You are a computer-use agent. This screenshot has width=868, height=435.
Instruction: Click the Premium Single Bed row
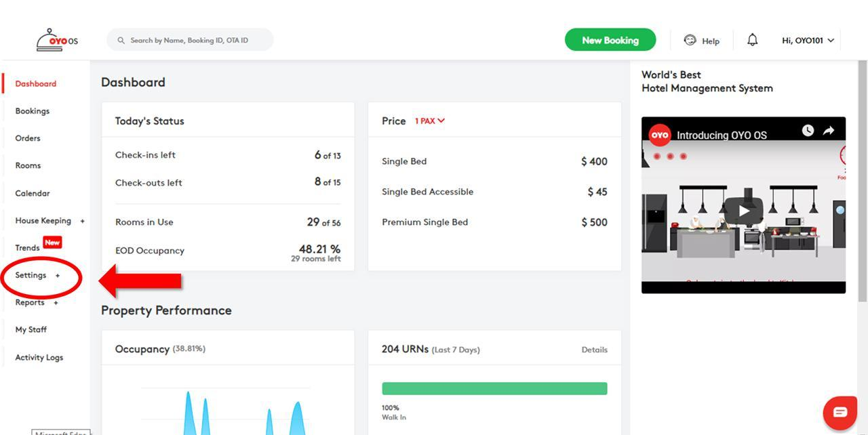pyautogui.click(x=494, y=222)
